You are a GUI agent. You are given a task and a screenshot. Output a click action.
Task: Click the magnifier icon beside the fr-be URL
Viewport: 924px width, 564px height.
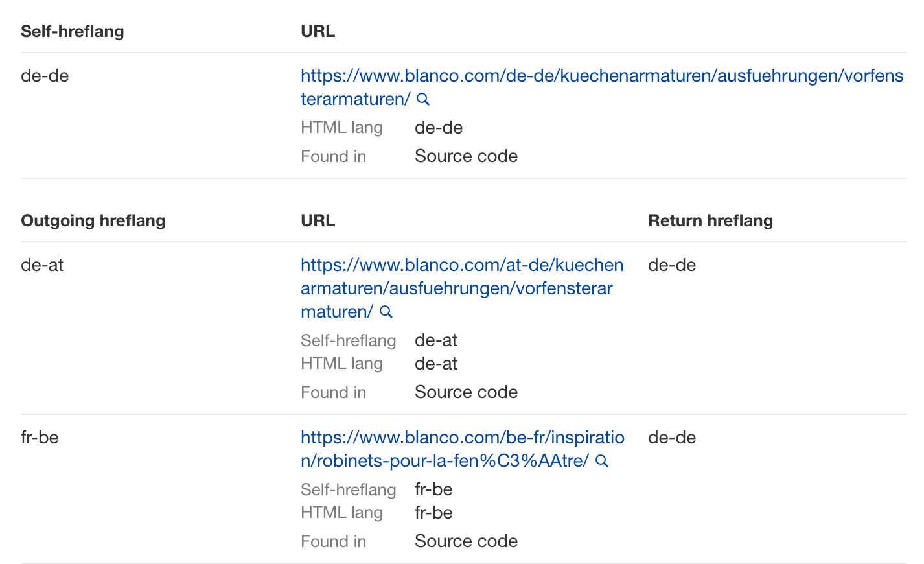pos(601,461)
